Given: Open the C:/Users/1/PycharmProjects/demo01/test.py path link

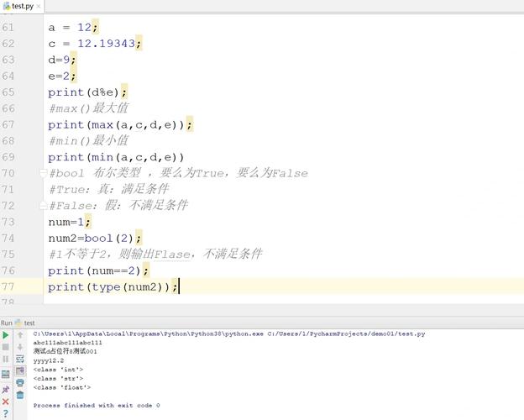Looking at the screenshot, I should [346, 333].
